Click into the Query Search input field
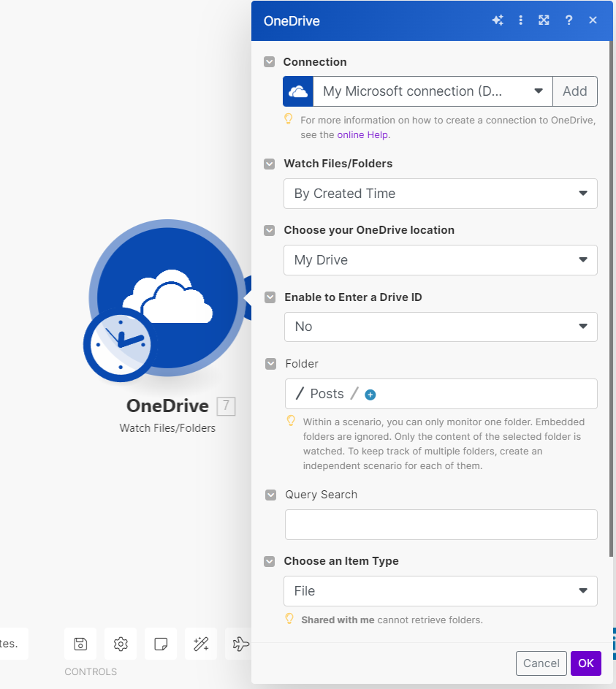This screenshot has height=689, width=616. [x=441, y=525]
